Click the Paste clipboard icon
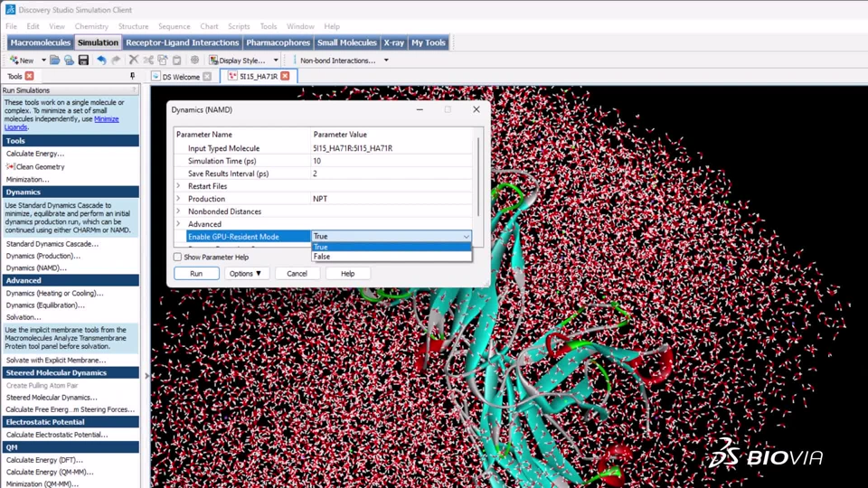Viewport: 868px width, 488px height. [x=177, y=61]
